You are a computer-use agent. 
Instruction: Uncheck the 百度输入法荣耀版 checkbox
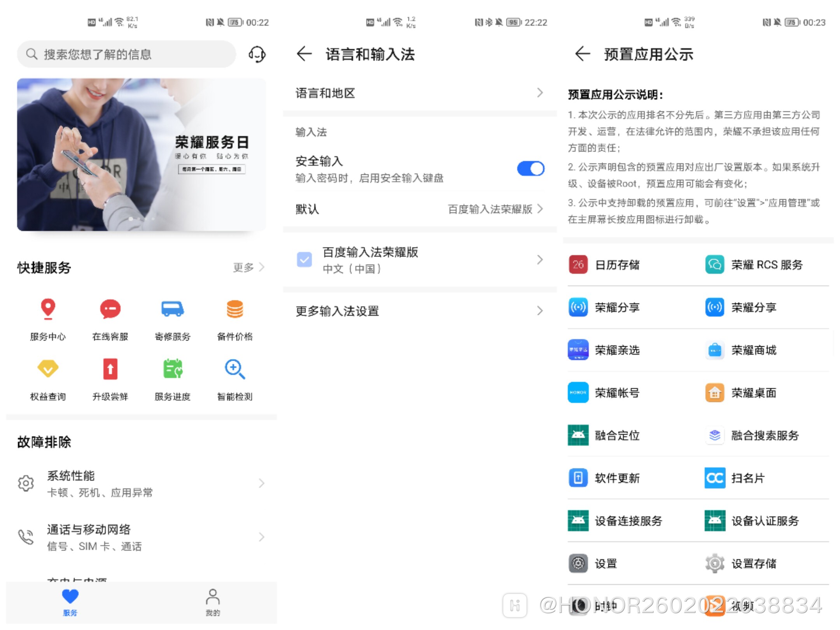pyautogui.click(x=304, y=260)
